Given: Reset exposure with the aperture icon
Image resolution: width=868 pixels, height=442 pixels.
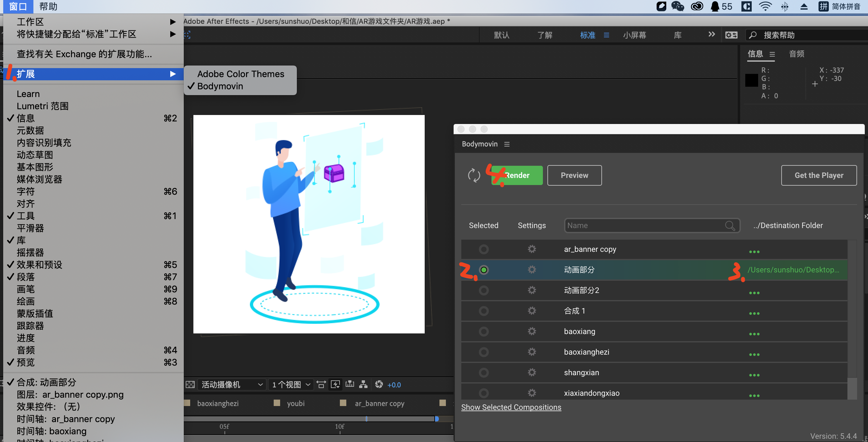Looking at the screenshot, I should 379,385.
